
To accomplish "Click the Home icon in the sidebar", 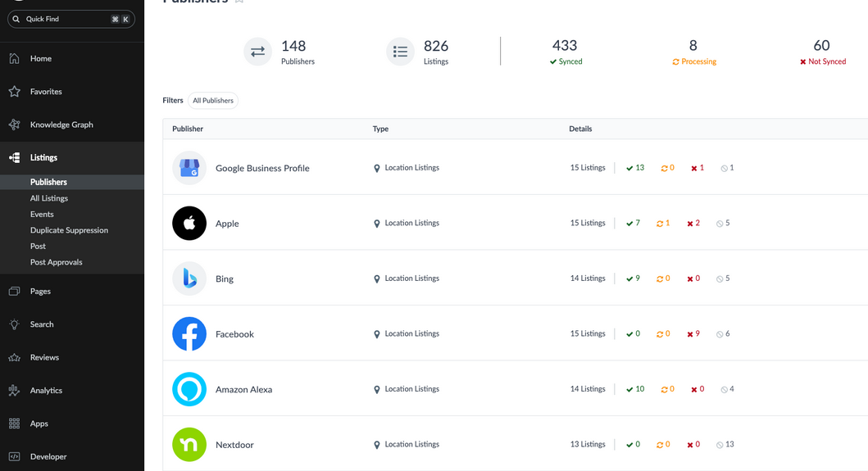I will (x=15, y=58).
